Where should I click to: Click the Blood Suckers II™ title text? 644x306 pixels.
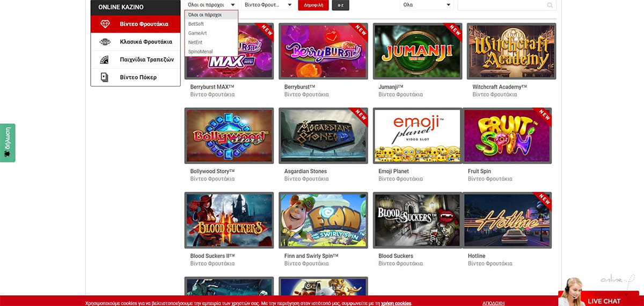(213, 257)
